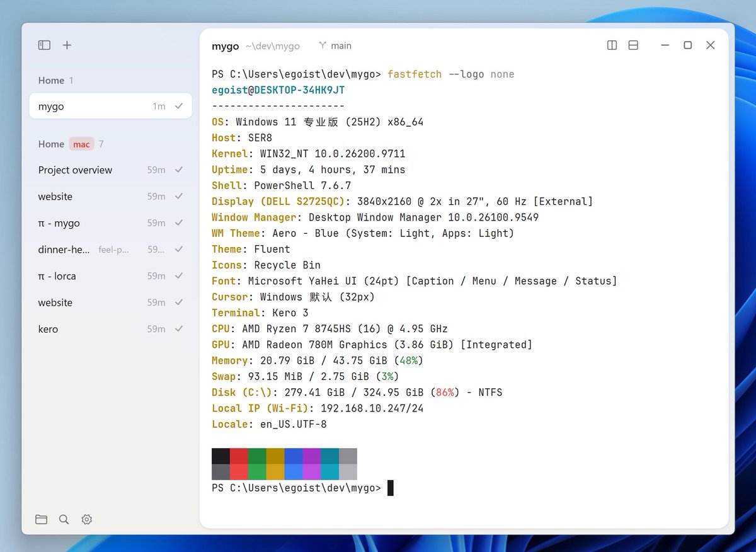
Task: Open the π - lorca session
Action: (x=110, y=276)
